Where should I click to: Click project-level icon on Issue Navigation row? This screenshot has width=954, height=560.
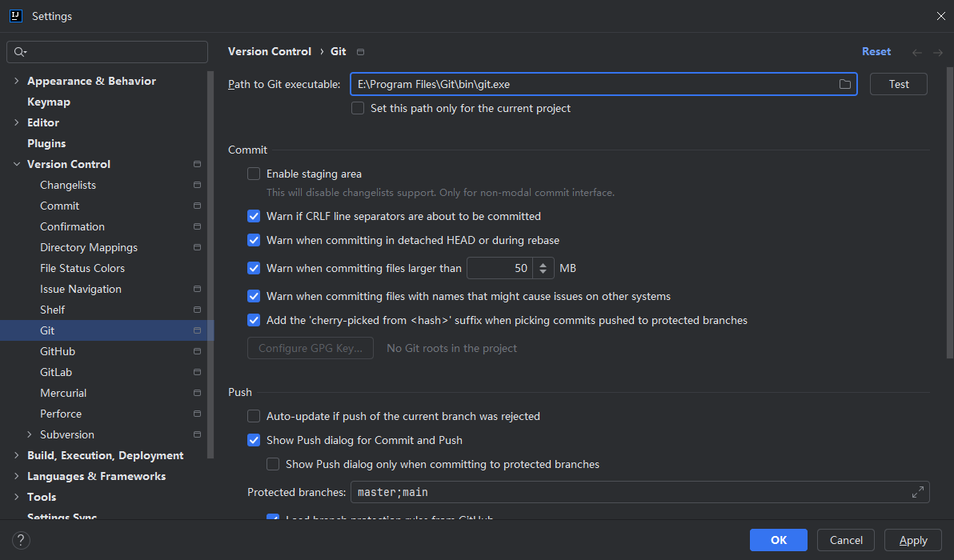[x=197, y=289]
